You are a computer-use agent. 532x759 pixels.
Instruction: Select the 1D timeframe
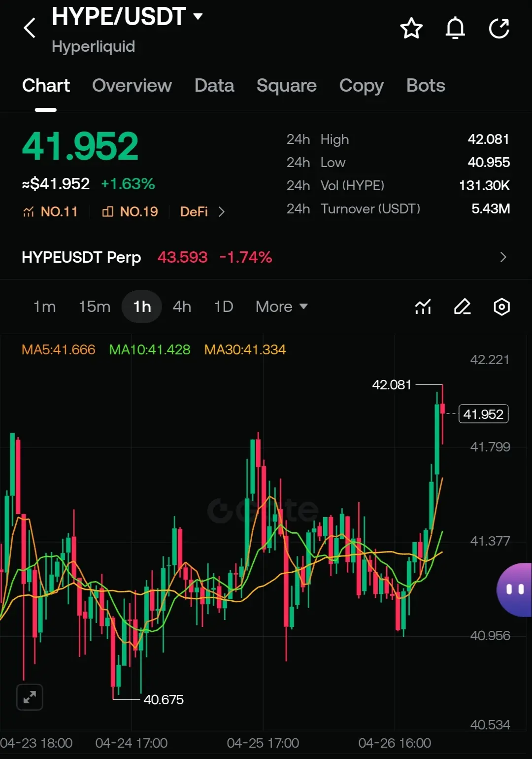(224, 307)
